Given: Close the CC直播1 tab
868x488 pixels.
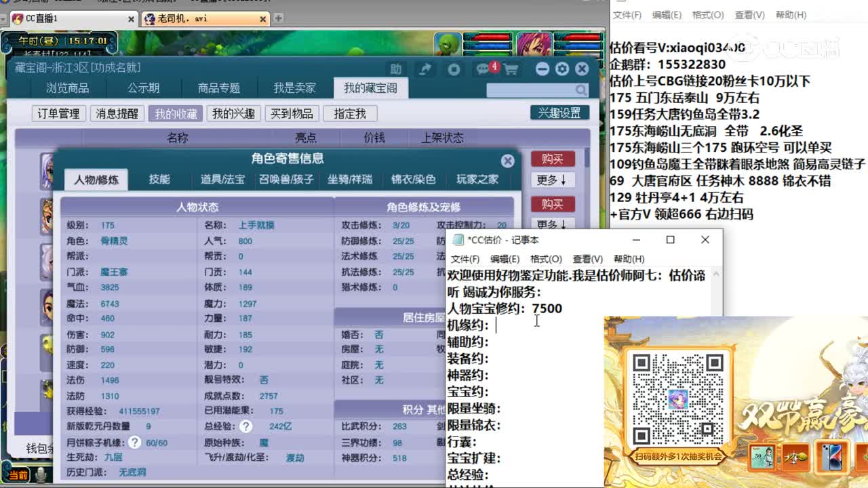Looking at the screenshot, I should (131, 19).
